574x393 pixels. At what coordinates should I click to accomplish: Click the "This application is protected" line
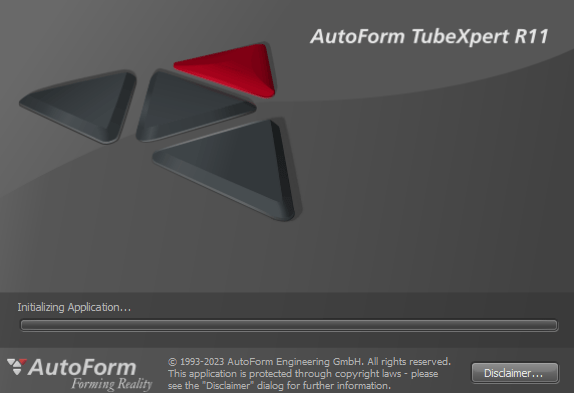click(x=231, y=374)
